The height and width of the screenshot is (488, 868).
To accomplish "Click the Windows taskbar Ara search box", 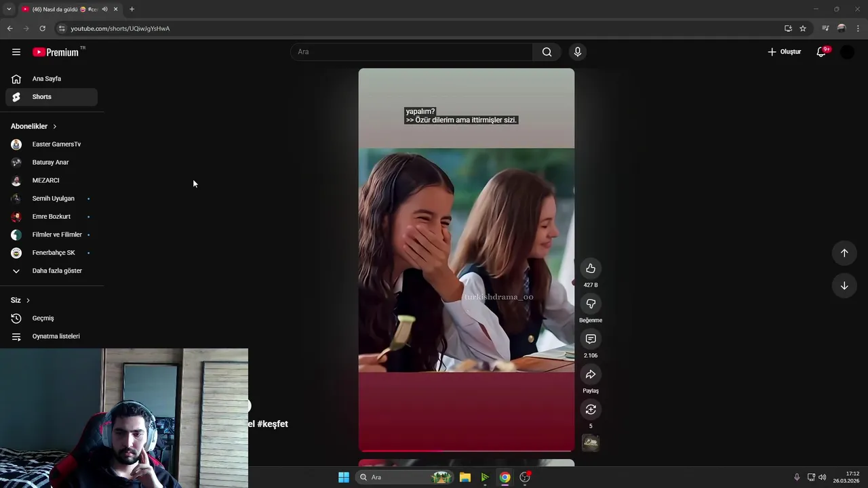I will [405, 477].
